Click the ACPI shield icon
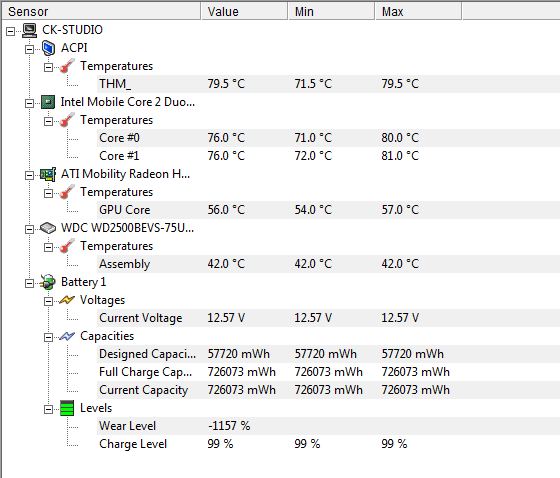 pyautogui.click(x=48, y=48)
